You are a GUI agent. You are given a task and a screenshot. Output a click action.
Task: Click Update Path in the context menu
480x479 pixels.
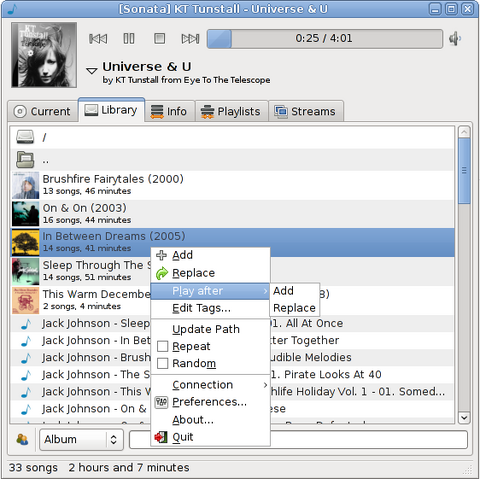point(210,329)
